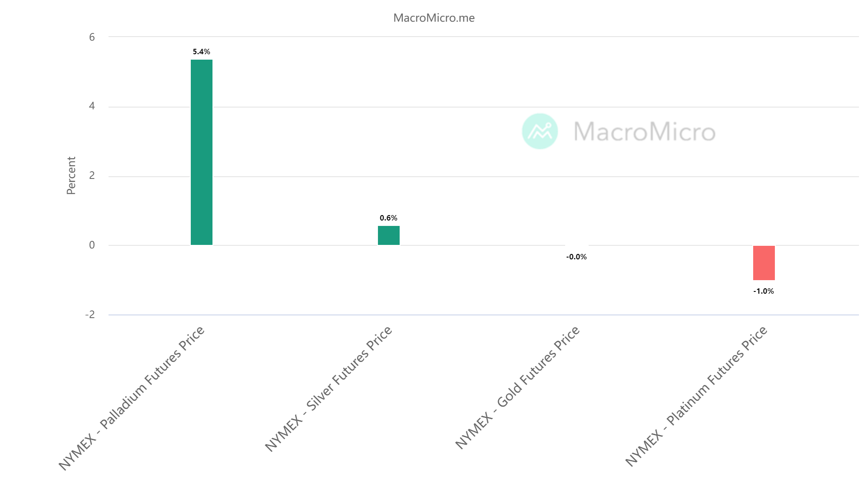Select the green Silver Futures bar
This screenshot has width=868, height=488.
pos(389,235)
